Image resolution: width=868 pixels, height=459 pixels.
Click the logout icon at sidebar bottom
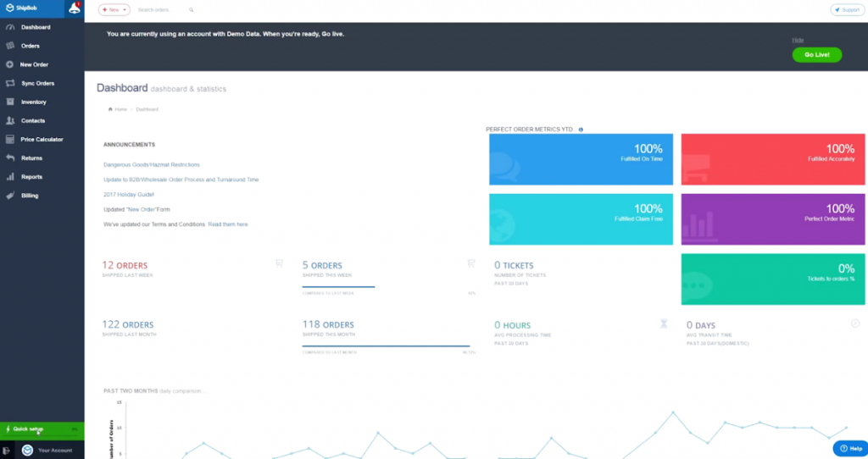pos(7,450)
